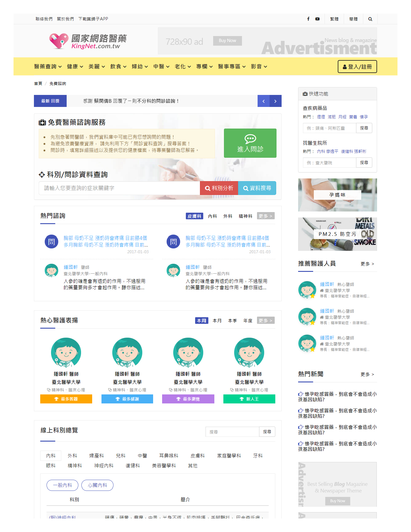This screenshot has width=411, height=532.
Task: Click the 登入/註冊 login button
Action: click(x=357, y=67)
